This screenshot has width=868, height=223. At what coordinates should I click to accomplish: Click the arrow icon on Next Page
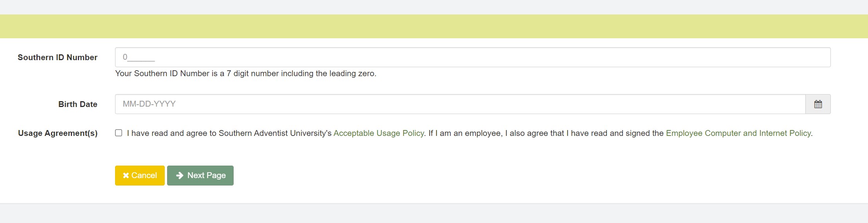coord(180,176)
